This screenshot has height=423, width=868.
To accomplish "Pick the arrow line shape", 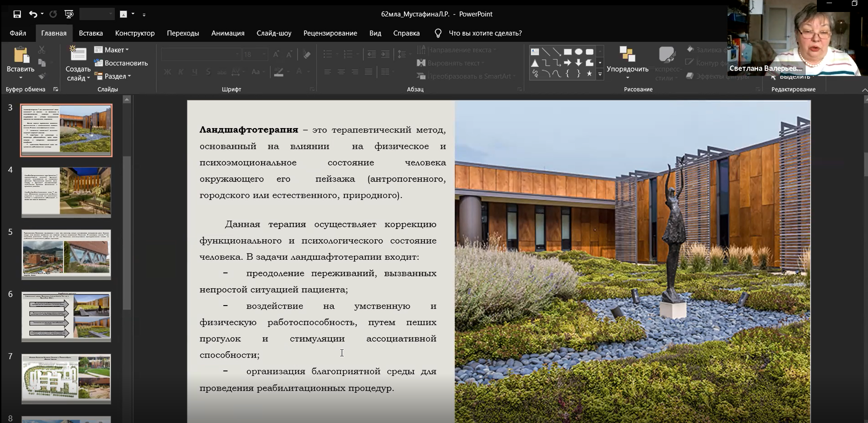I will click(557, 52).
